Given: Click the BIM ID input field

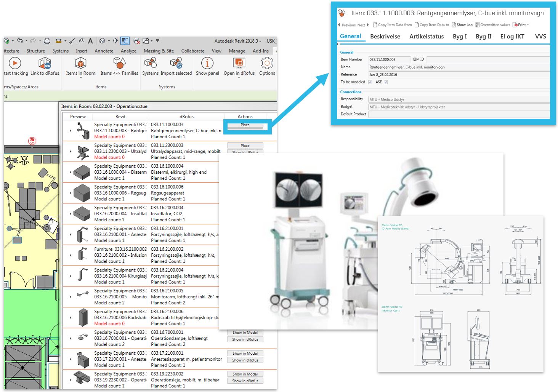Looking at the screenshot, I should pyautogui.click(x=488, y=59).
